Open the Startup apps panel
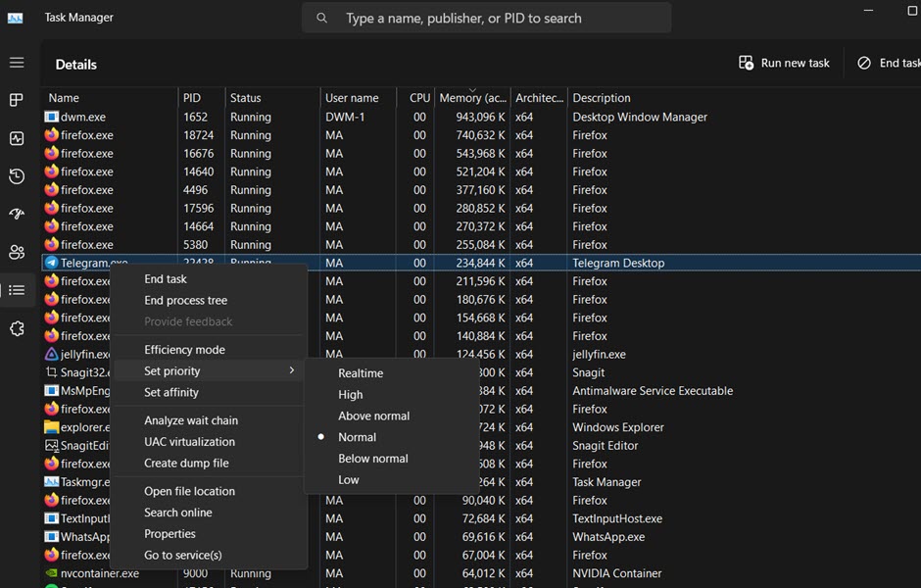The width and height of the screenshot is (921, 588). (16, 214)
